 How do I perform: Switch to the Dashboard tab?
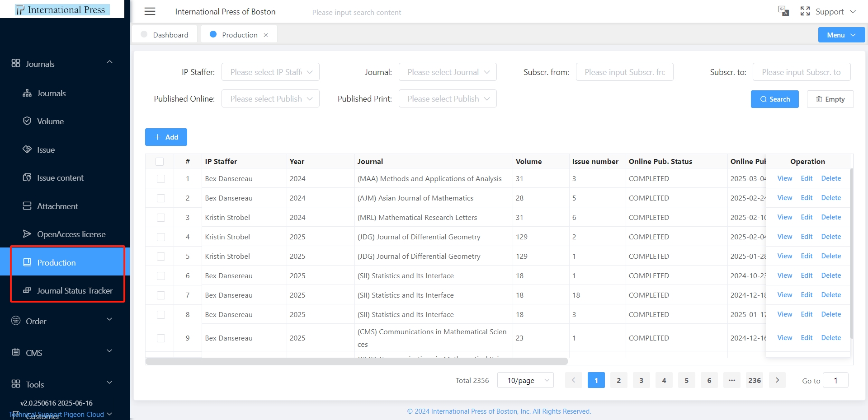click(165, 35)
